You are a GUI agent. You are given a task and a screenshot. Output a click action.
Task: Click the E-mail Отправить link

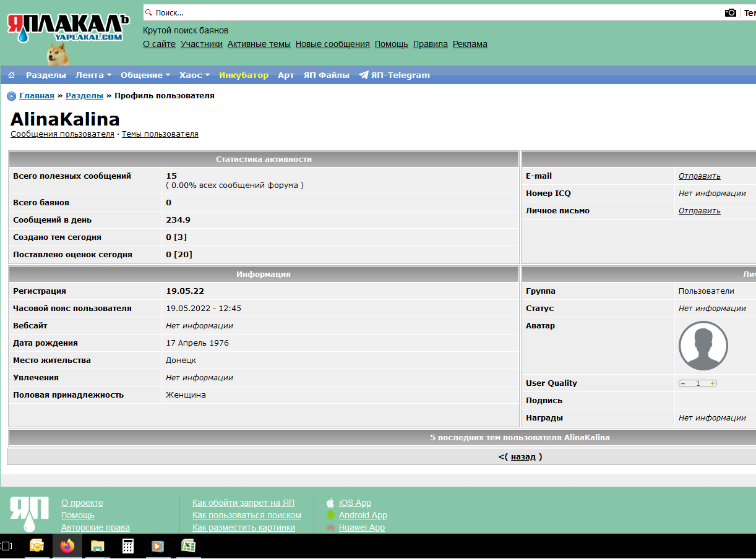click(700, 176)
